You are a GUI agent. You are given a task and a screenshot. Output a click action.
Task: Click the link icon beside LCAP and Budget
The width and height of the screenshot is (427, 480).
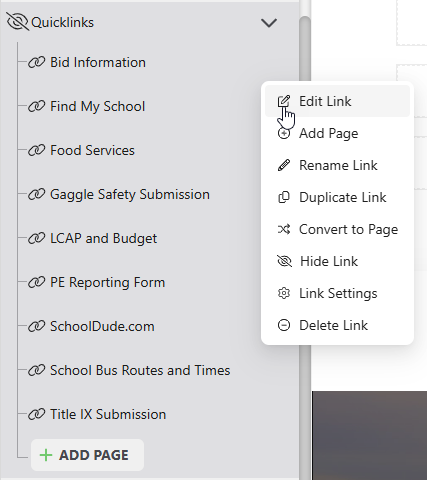tap(36, 238)
